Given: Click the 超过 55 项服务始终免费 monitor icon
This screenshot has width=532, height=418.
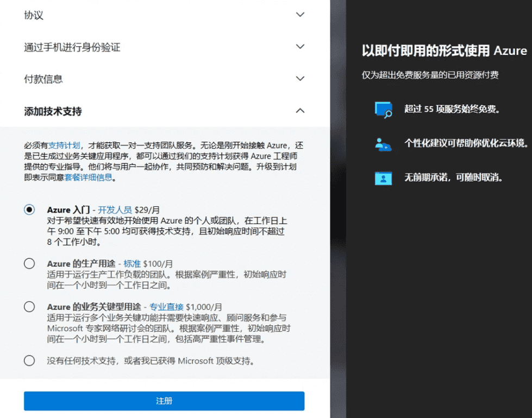Looking at the screenshot, I should pos(384,110).
